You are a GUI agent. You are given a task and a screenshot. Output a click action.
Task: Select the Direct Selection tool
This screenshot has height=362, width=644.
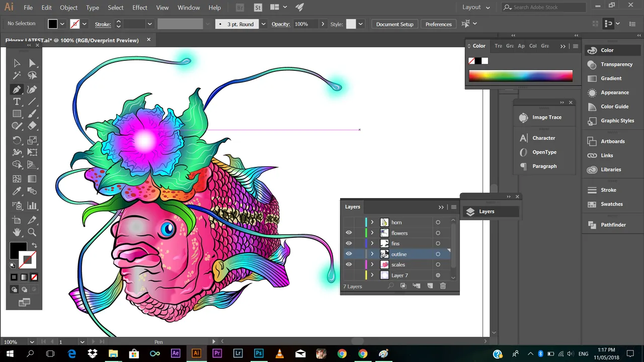[32, 63]
